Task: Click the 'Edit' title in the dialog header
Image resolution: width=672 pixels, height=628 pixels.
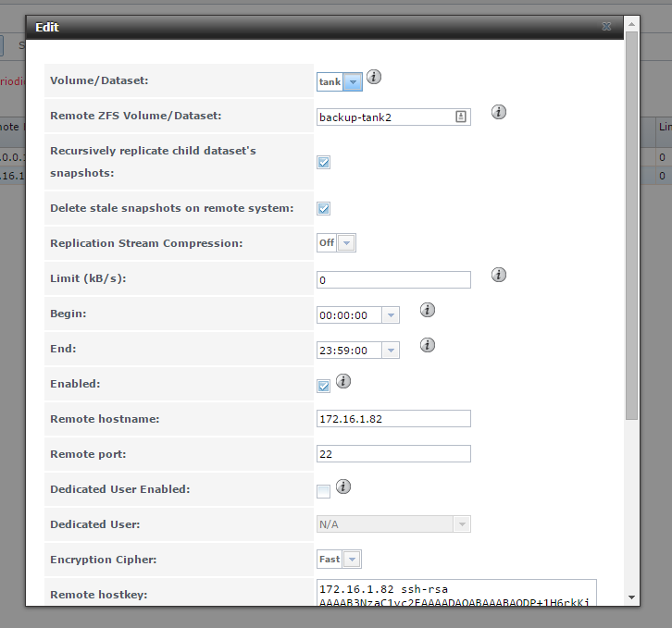Action: 46,27
